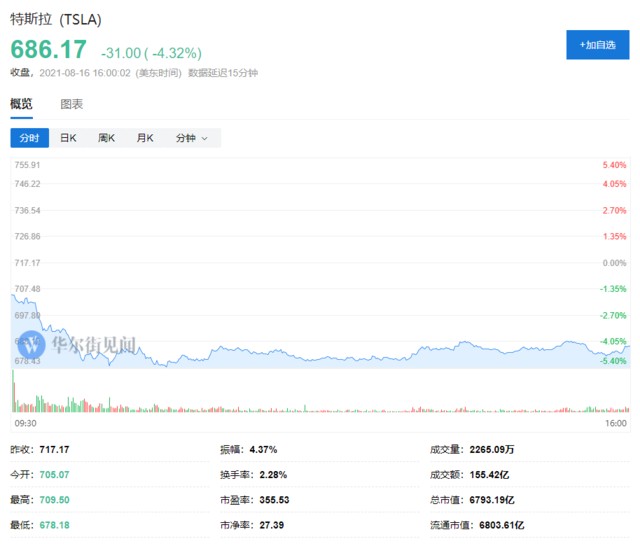This screenshot has height=546, width=640.
Task: Select the -31.00 (-4.32%) change text
Action: [x=151, y=53]
